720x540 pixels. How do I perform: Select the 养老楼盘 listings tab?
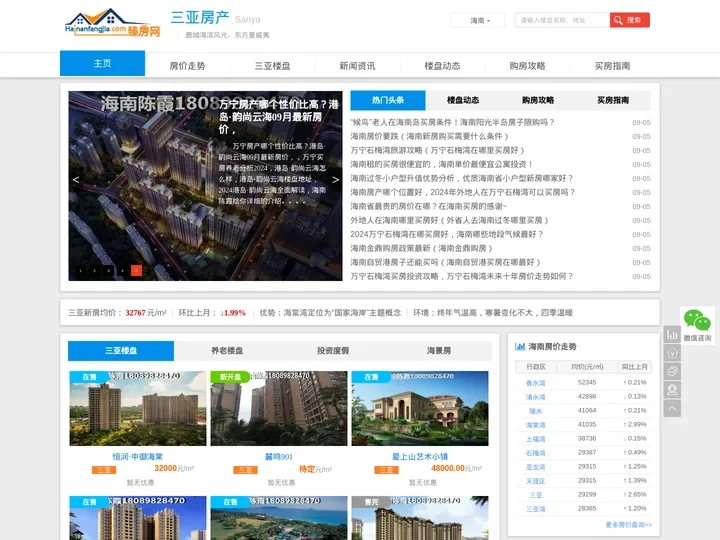[x=227, y=350]
